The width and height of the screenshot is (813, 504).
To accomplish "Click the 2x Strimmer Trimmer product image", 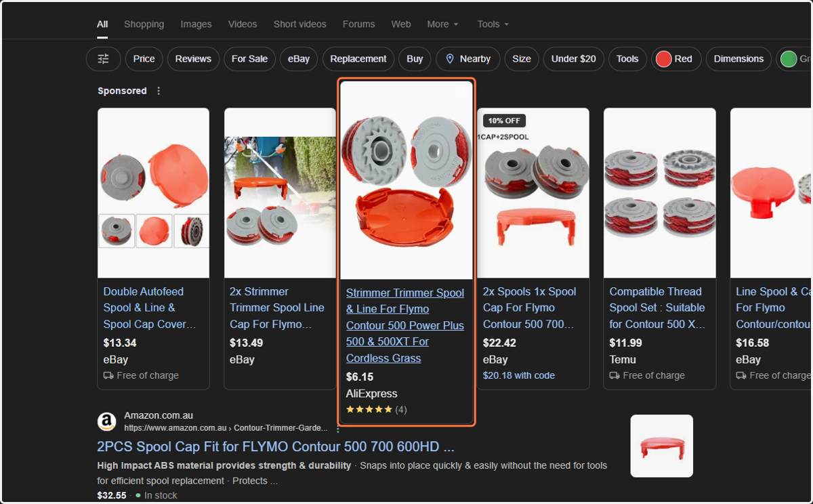I will tap(280, 193).
